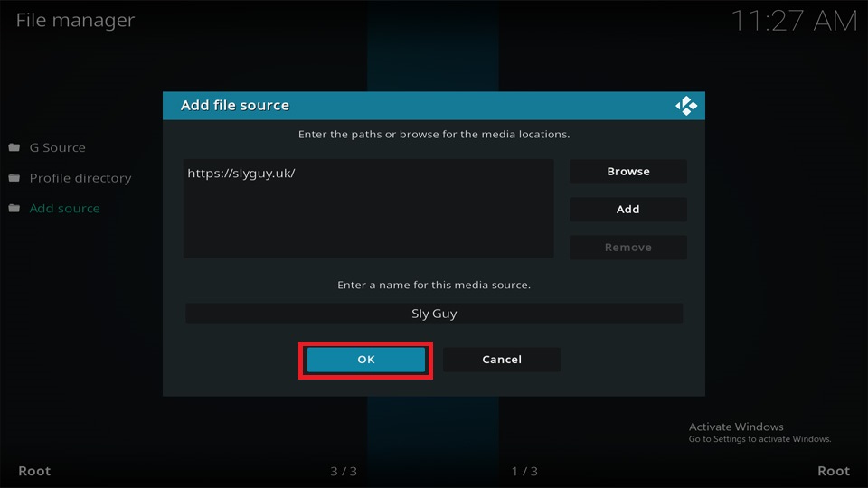Image resolution: width=868 pixels, height=488 pixels.
Task: Click the 3 / 3 item counter
Action: [x=344, y=472]
